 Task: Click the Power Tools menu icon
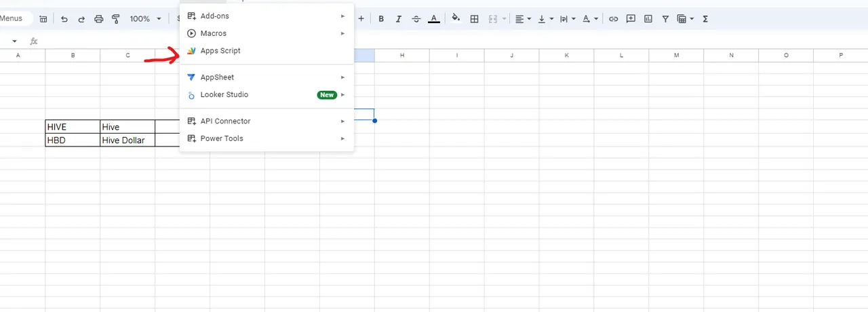coord(191,138)
